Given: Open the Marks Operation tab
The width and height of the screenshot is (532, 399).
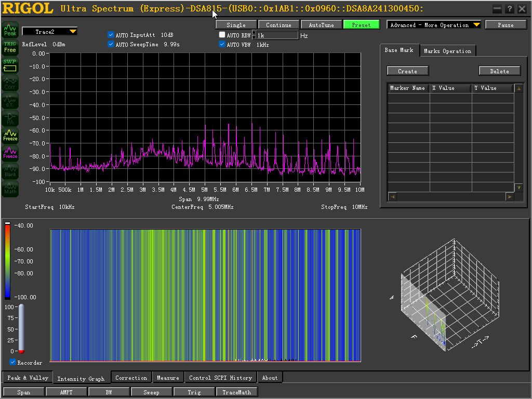Looking at the screenshot, I should (x=447, y=51).
